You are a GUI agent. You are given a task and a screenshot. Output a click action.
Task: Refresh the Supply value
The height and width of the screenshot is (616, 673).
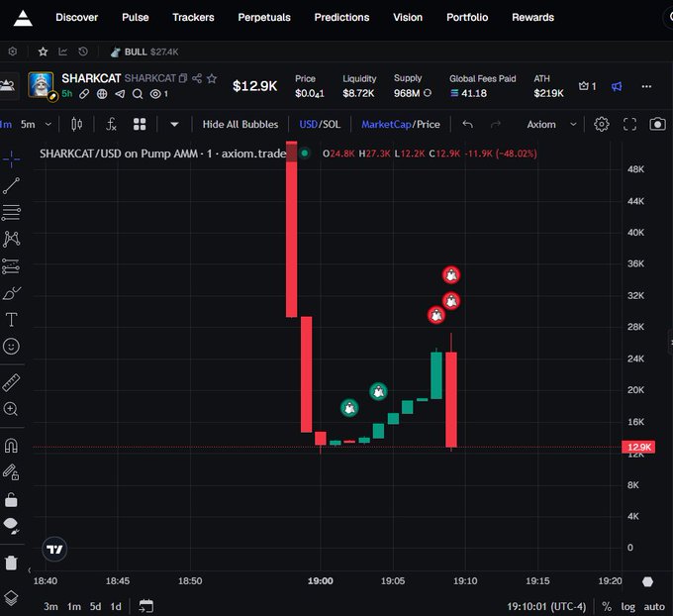(x=428, y=93)
